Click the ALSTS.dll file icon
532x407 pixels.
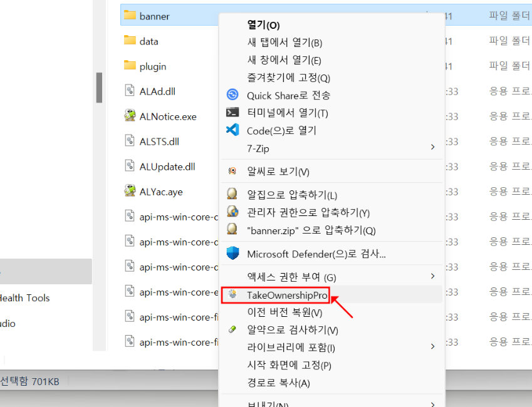[x=130, y=141]
